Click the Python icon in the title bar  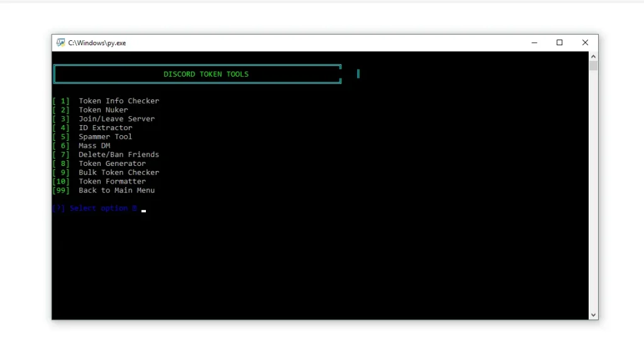60,42
